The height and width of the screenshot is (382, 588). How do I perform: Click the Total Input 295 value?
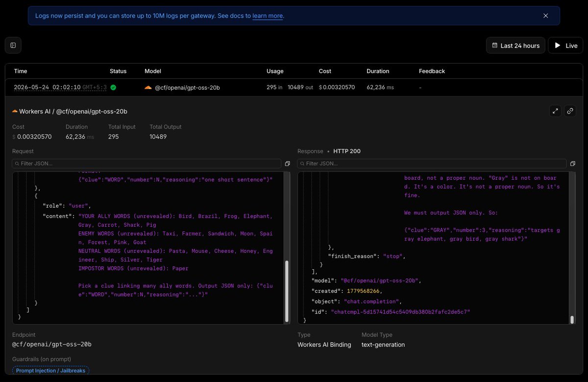(114, 137)
